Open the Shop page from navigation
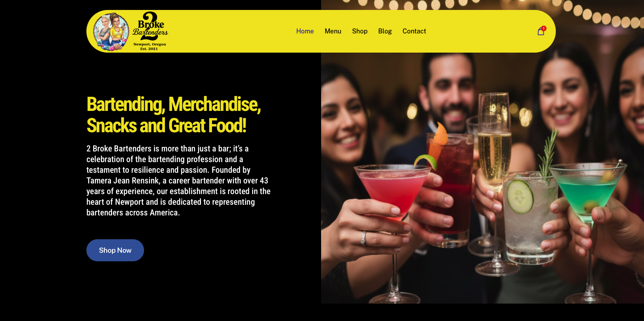644x321 pixels. (360, 31)
